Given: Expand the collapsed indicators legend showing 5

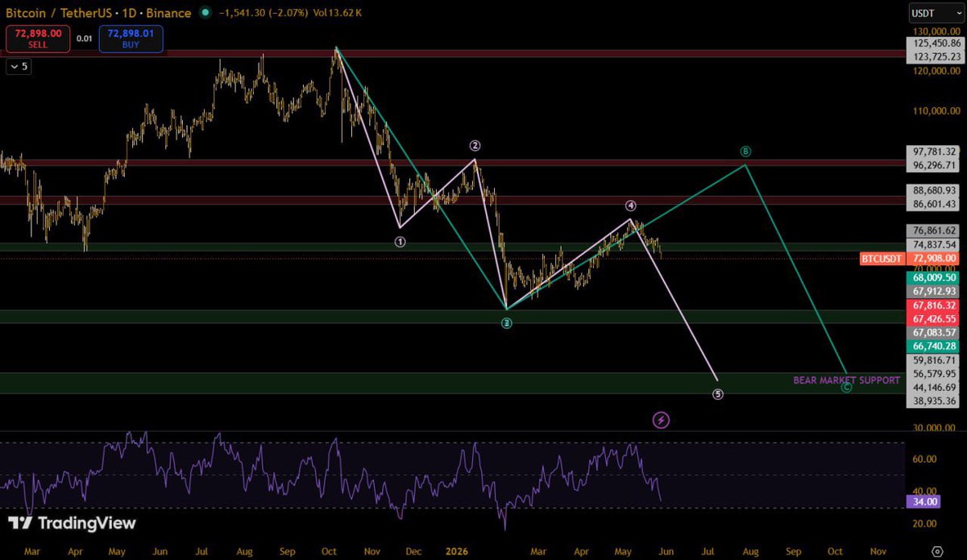Looking at the screenshot, I should pyautogui.click(x=19, y=67).
